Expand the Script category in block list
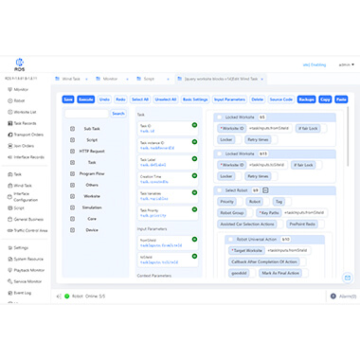The width and height of the screenshot is (360, 360). click(x=72, y=140)
